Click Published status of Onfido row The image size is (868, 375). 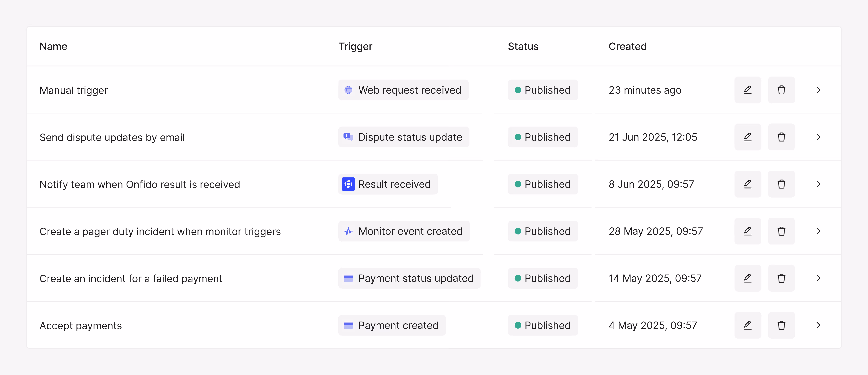coord(543,184)
